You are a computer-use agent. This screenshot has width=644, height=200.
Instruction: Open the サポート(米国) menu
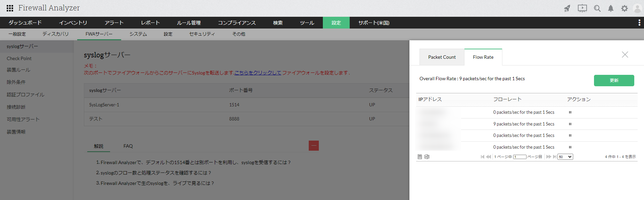pyautogui.click(x=374, y=22)
